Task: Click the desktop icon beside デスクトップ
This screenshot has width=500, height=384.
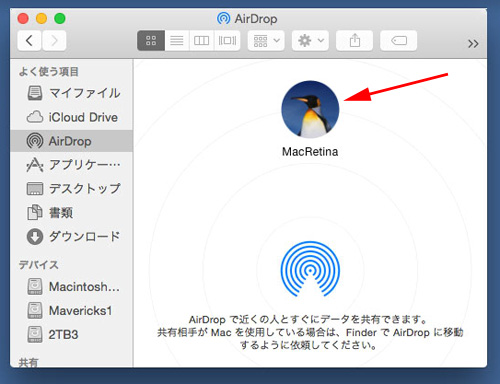Action: (35, 189)
